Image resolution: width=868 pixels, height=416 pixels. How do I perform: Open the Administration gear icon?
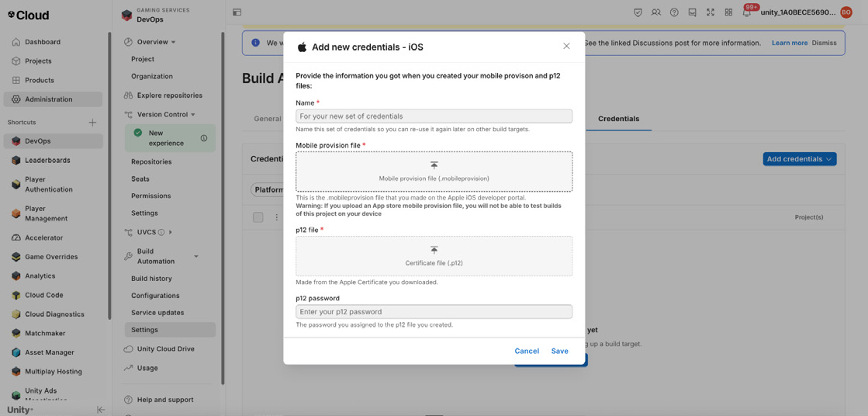(x=16, y=99)
